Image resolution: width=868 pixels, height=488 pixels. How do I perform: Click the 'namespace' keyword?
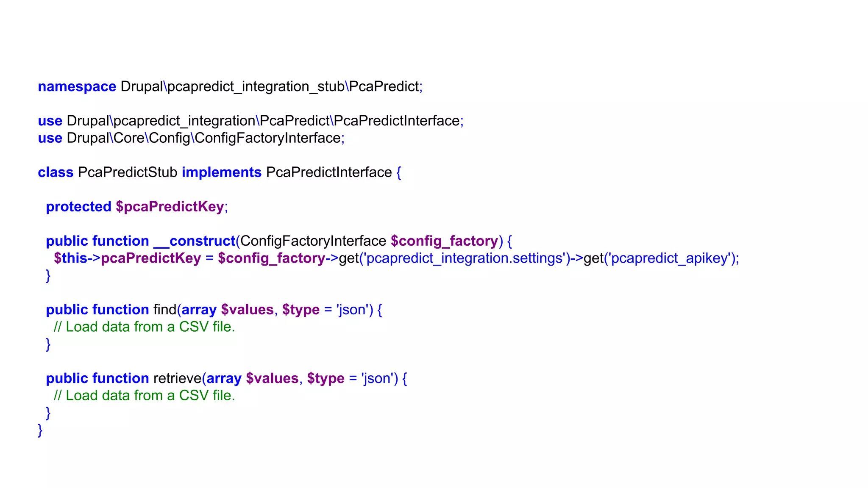77,87
